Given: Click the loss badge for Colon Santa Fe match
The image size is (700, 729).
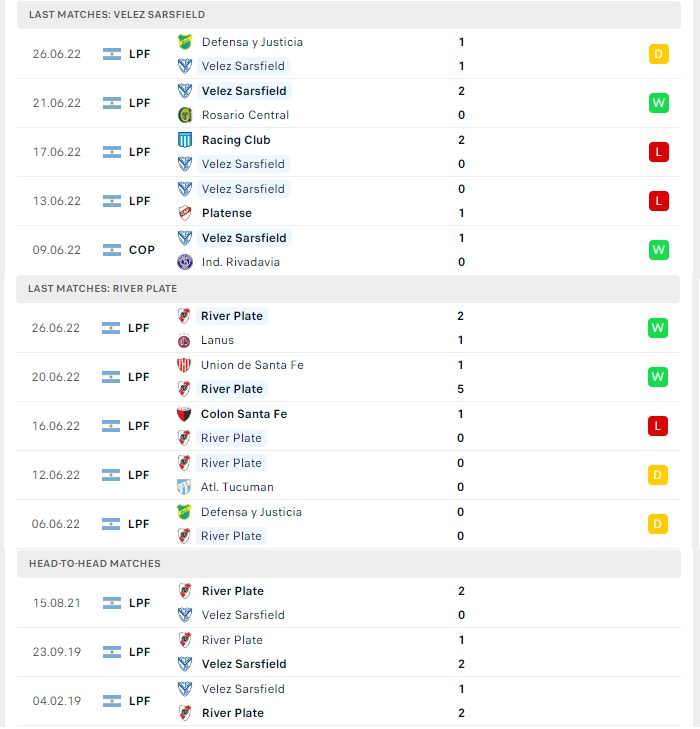Looking at the screenshot, I should (x=658, y=426).
